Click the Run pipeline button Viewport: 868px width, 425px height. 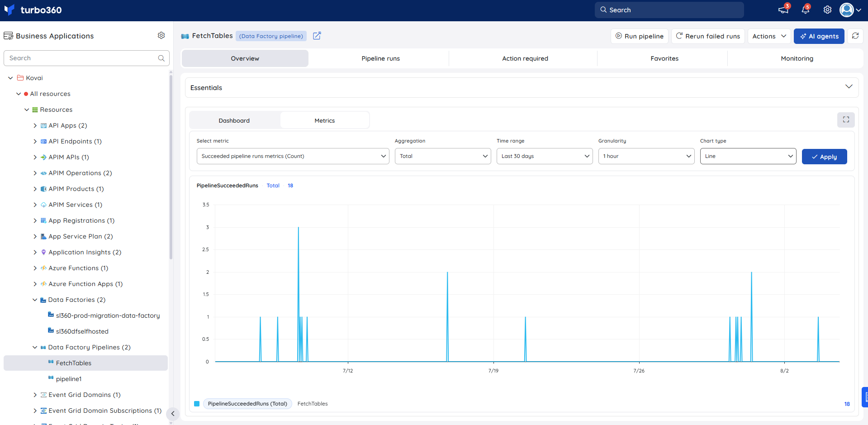pos(640,36)
